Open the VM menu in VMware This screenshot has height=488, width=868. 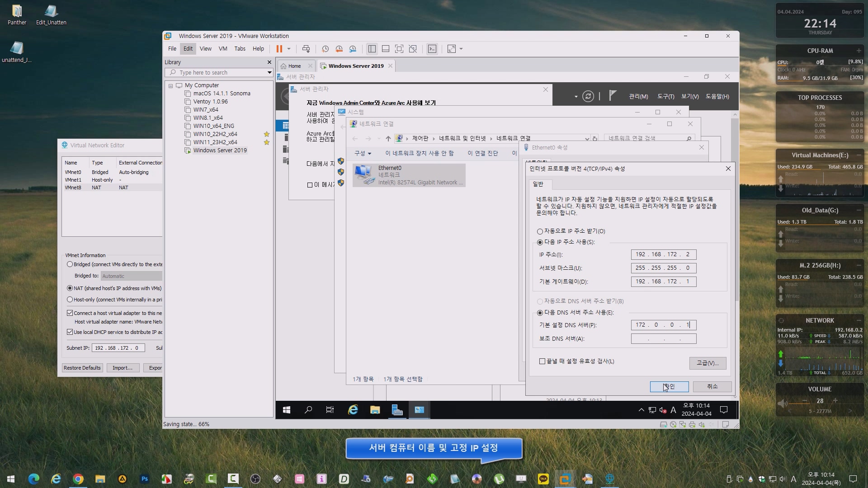[223, 49]
